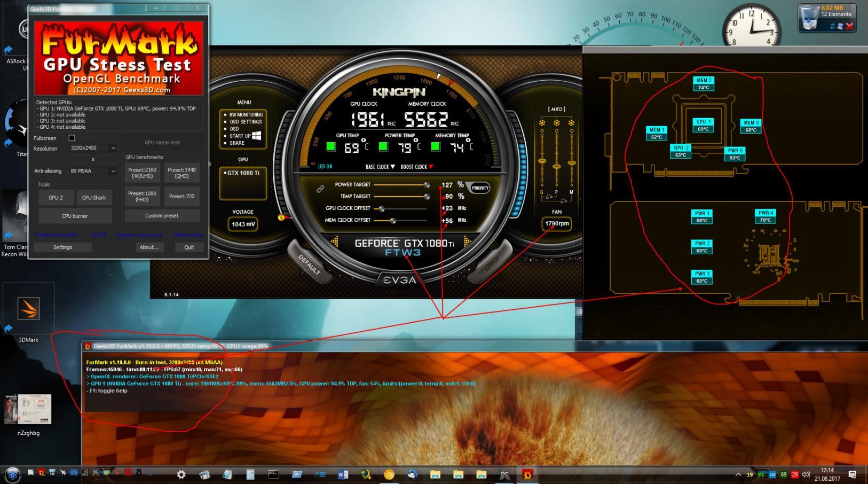
Task: Open the Resolution dropdown showing 3200x2400
Action: pyautogui.click(x=93, y=147)
